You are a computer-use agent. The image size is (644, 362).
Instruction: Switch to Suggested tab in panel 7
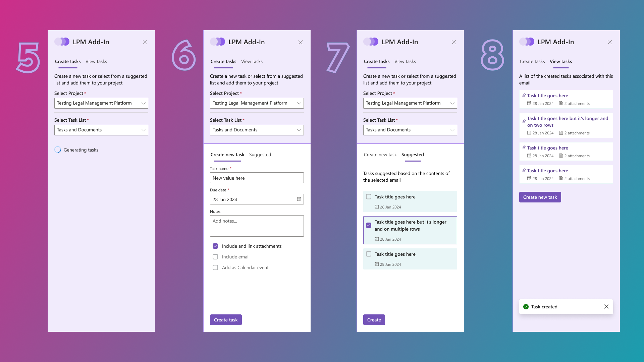[412, 154]
